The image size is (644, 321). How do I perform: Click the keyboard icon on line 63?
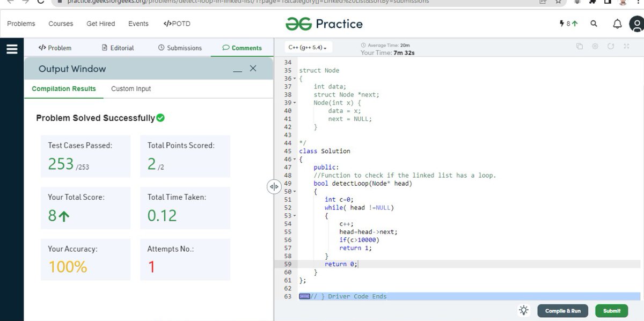[x=304, y=296]
